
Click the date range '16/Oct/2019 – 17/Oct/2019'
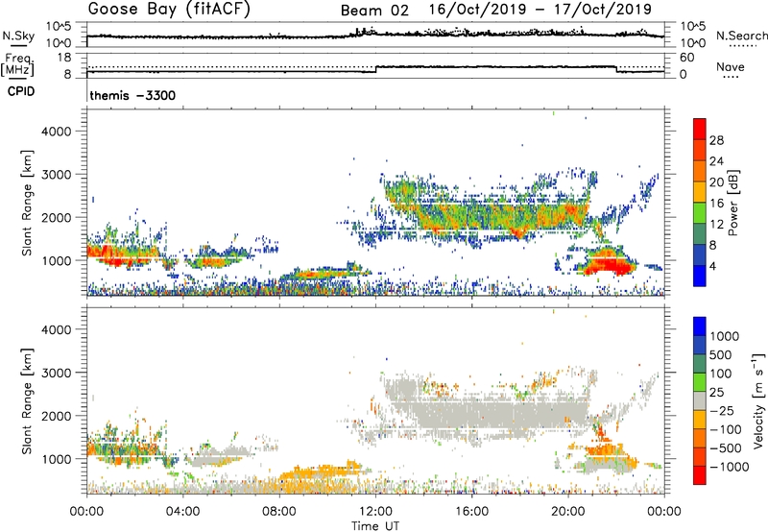point(540,10)
